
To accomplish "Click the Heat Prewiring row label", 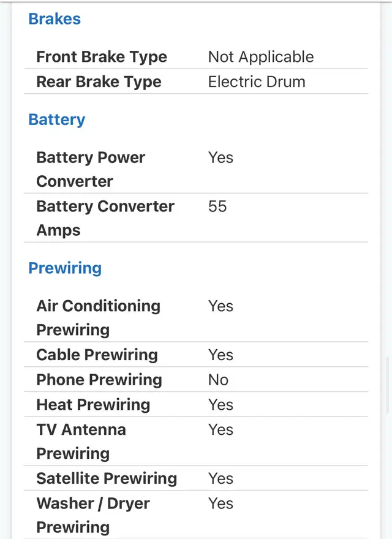I will [93, 404].
